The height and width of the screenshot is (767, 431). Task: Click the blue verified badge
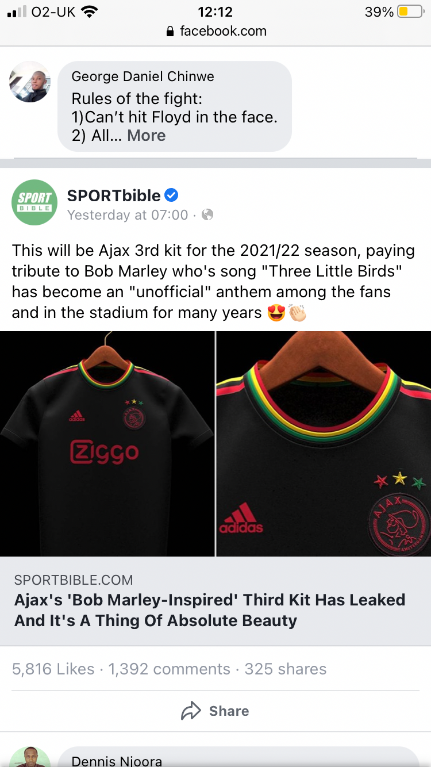click(171, 196)
